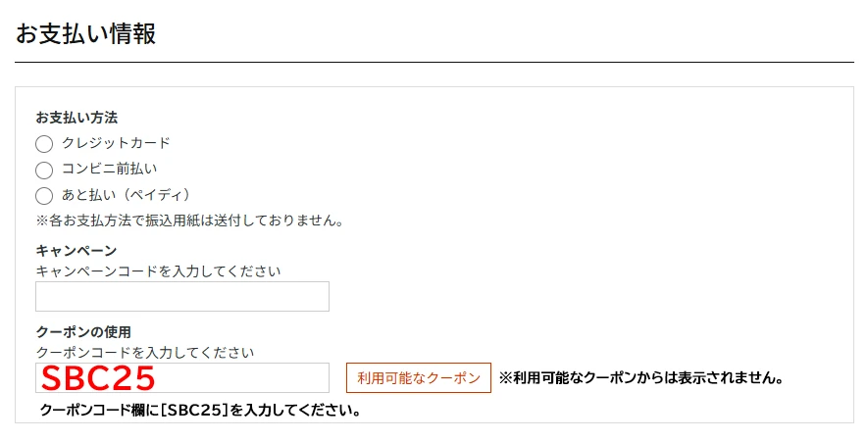Click the ※利用可能なクーポンからは表示されません note
This screenshot has width=868, height=441.
point(640,377)
